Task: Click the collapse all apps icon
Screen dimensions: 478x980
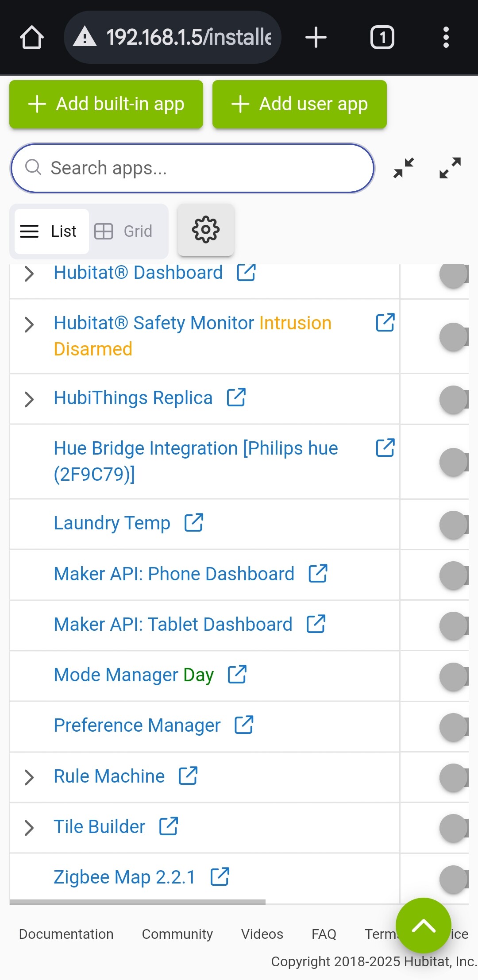Action: 404,168
